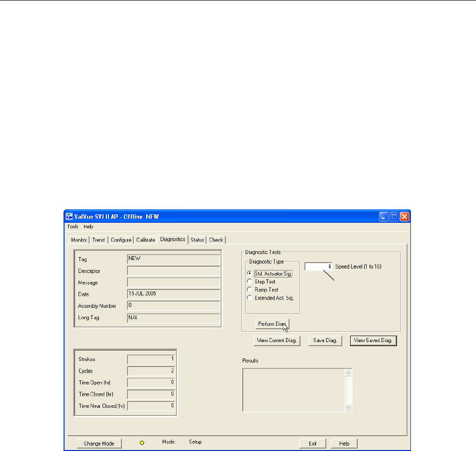Click the Long Tag field N/A

[x=174, y=317]
